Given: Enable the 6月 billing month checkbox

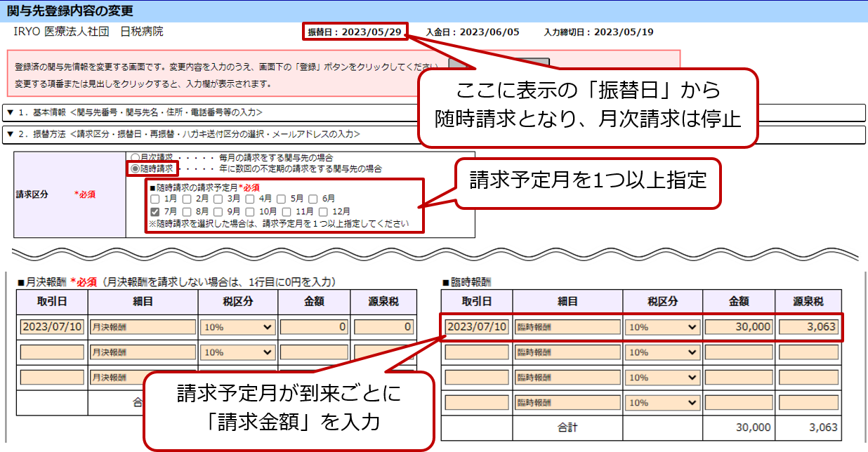Looking at the screenshot, I should [313, 199].
